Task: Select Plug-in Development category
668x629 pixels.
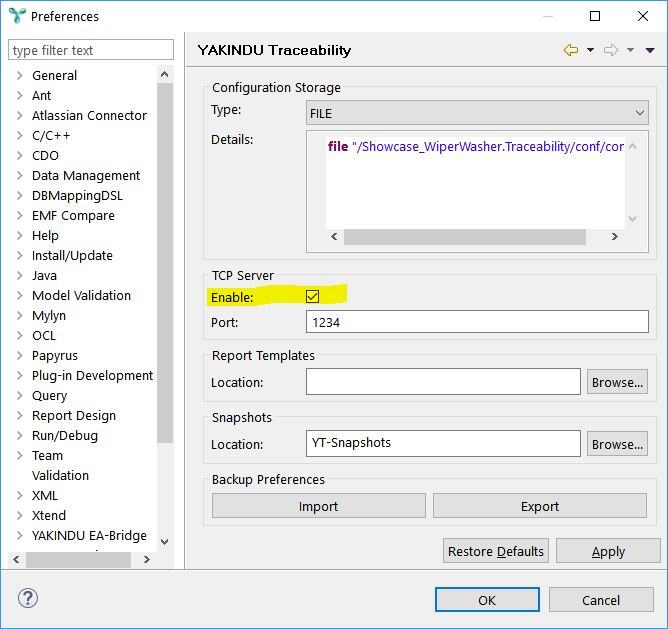Action: tap(92, 375)
